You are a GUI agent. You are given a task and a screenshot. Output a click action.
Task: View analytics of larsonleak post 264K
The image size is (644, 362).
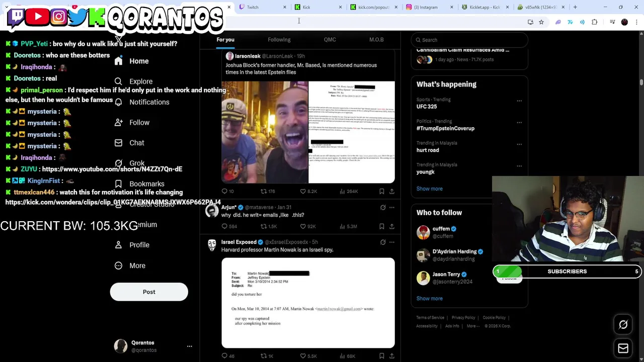point(349,191)
